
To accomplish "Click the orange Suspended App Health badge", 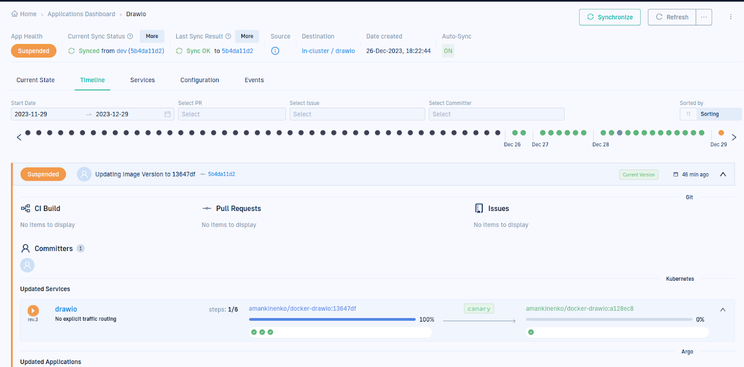I will pyautogui.click(x=34, y=51).
